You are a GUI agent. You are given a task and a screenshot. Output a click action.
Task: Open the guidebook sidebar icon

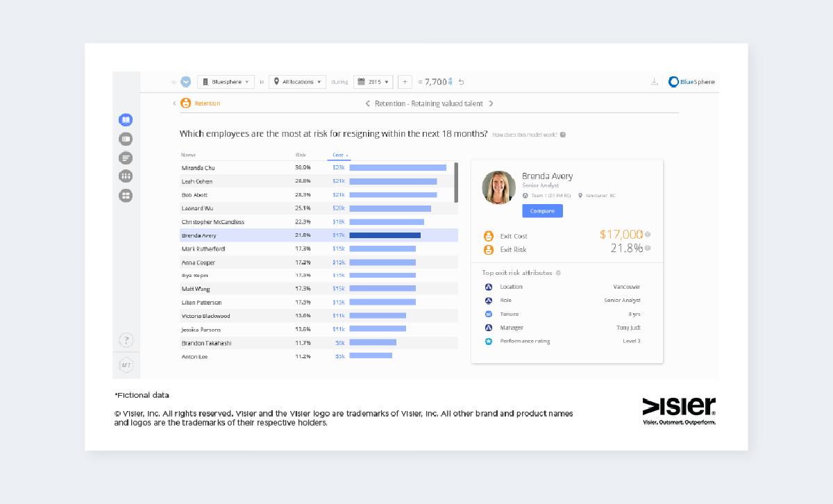126,120
